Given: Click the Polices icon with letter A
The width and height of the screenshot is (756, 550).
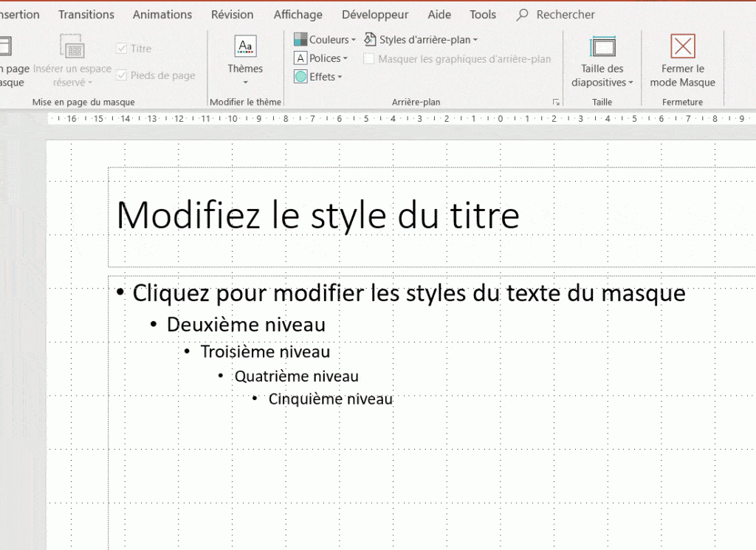Looking at the screenshot, I should click(x=300, y=58).
